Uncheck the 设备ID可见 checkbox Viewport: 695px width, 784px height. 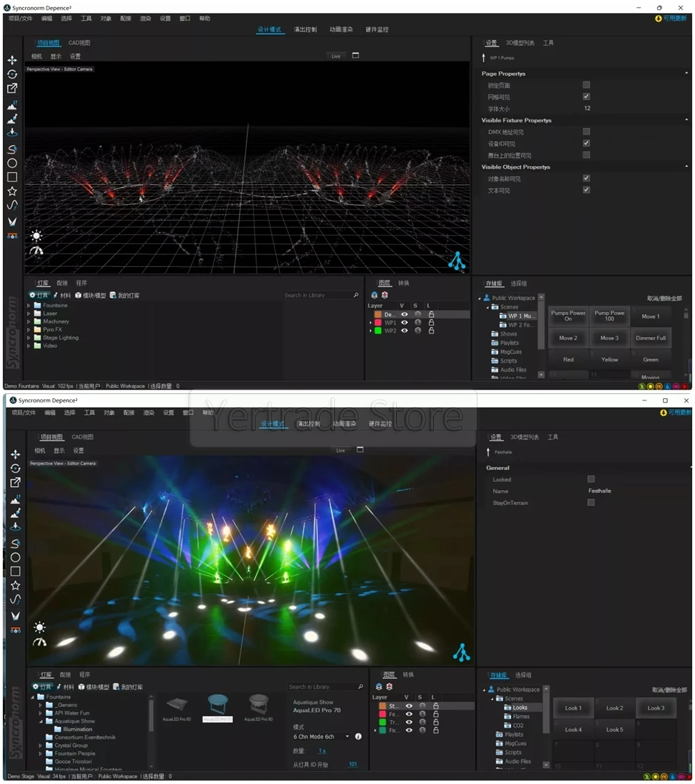[587, 143]
